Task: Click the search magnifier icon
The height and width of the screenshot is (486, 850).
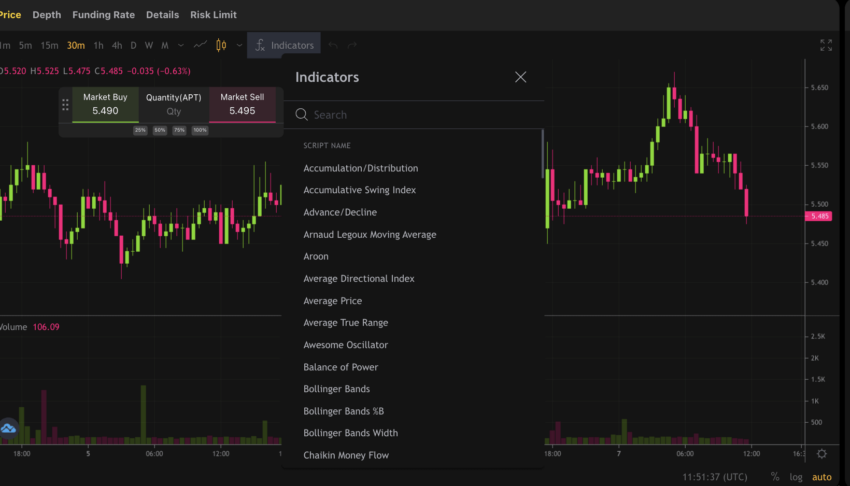Action: pos(301,114)
